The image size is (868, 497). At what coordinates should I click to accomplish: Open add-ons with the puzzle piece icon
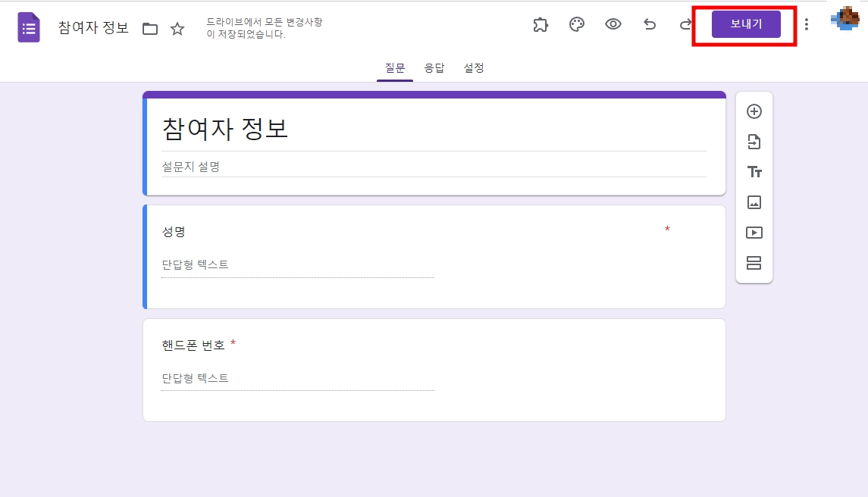click(541, 25)
